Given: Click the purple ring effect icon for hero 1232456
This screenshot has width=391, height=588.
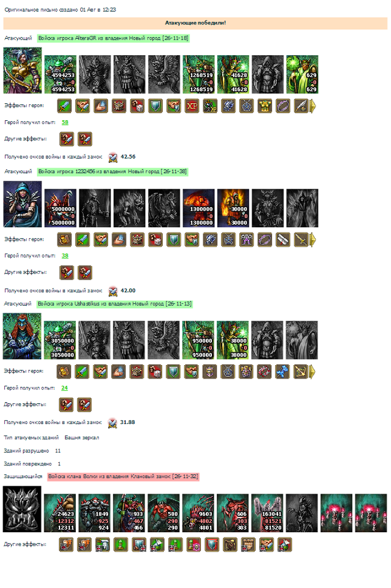Looking at the screenshot, I should 265,239.
